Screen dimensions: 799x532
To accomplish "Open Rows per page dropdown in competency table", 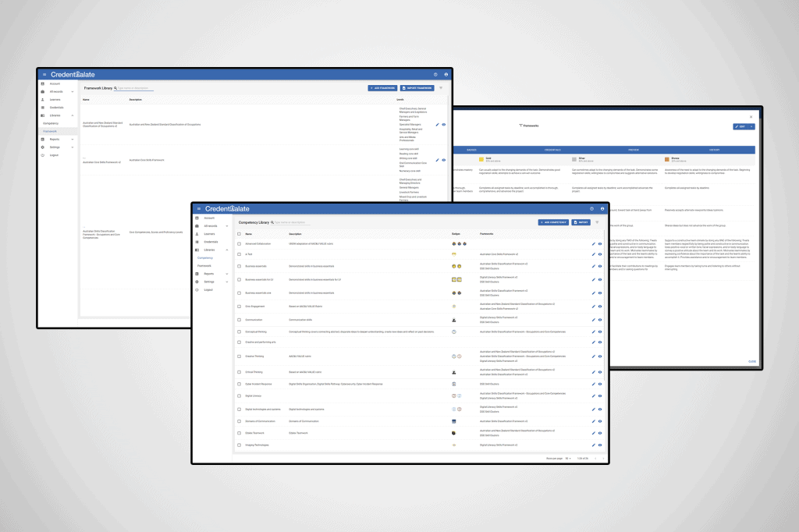I will 568,459.
